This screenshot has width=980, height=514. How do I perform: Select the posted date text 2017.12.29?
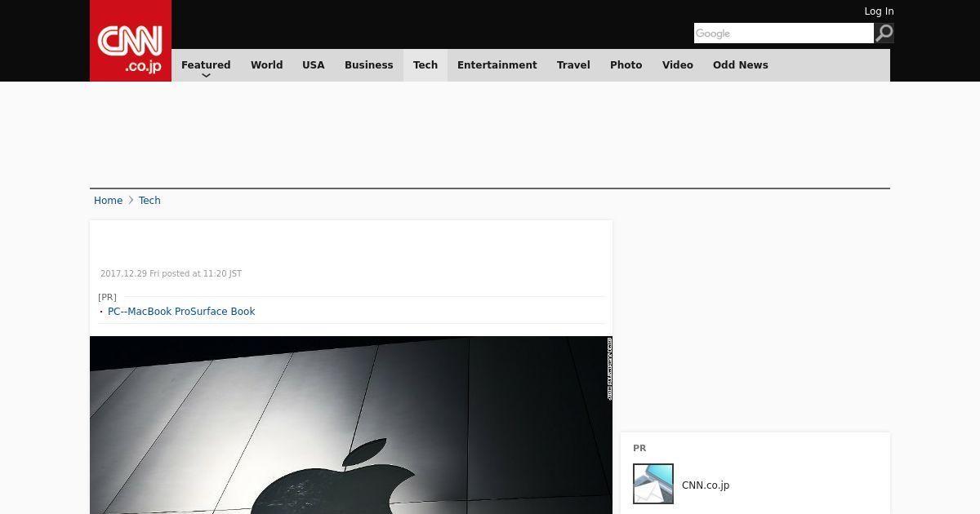pos(123,274)
